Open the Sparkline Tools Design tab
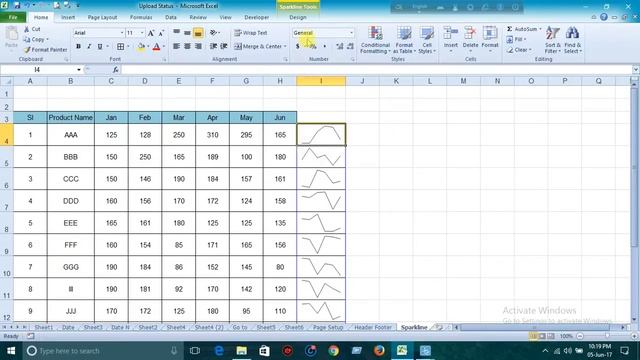Screen dimensions: 640x360 (298, 17)
